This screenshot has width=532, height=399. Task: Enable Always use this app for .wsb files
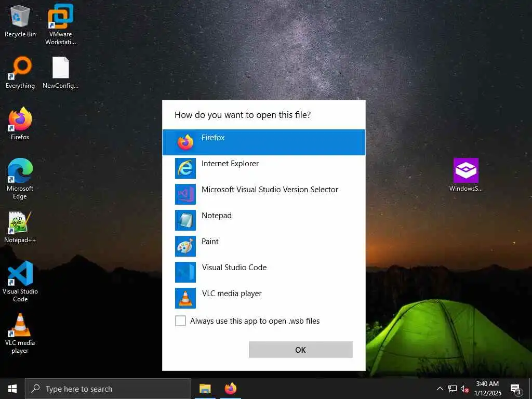pyautogui.click(x=180, y=321)
